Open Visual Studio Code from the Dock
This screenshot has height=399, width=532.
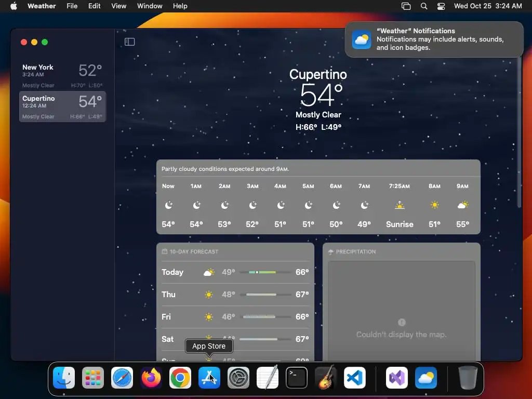pyautogui.click(x=354, y=378)
